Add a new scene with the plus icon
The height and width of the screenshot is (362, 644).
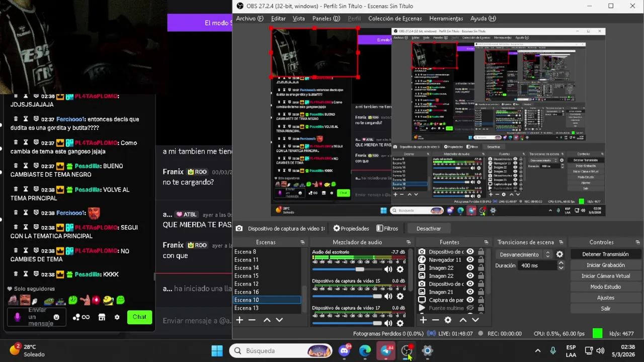[x=239, y=320]
